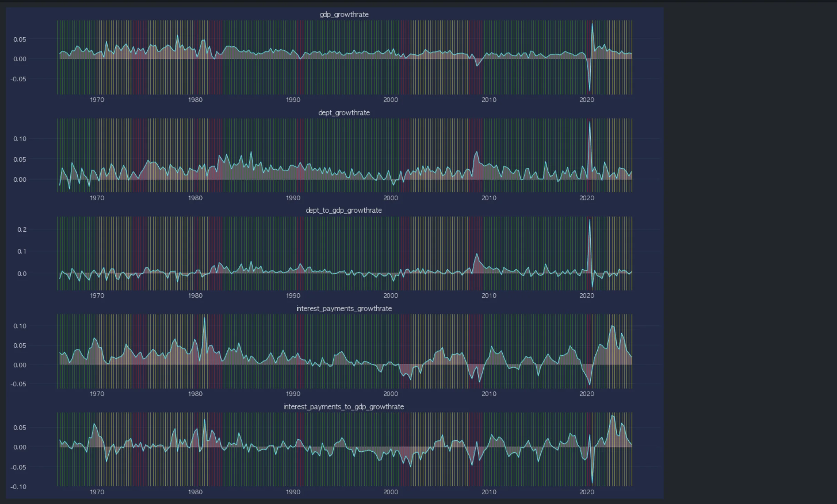Viewport: 837px width, 504px height.
Task: Click the 2020 trough in interest_payments_to_gdp_growthrate chart
Action: [592, 483]
